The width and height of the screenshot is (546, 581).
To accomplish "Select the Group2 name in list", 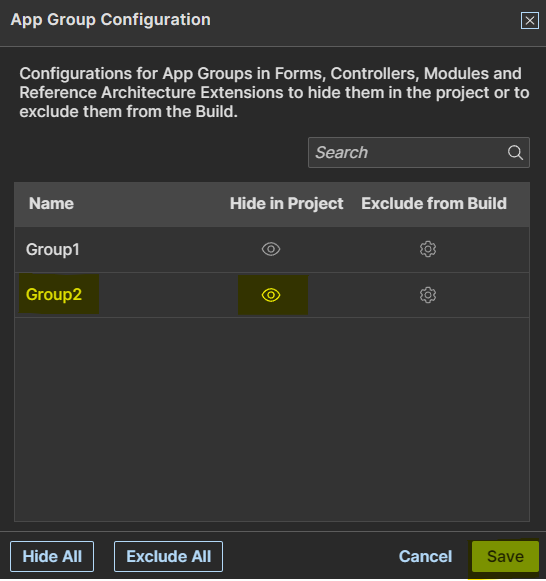I will [x=54, y=295].
